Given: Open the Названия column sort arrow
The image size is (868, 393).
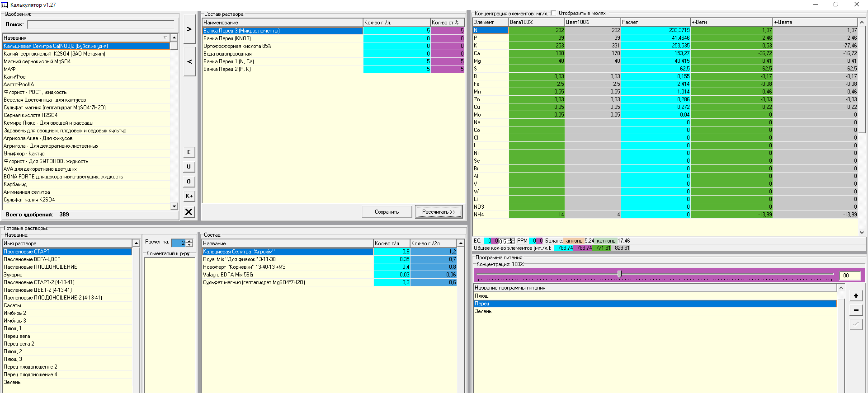Looking at the screenshot, I should click(x=165, y=38).
